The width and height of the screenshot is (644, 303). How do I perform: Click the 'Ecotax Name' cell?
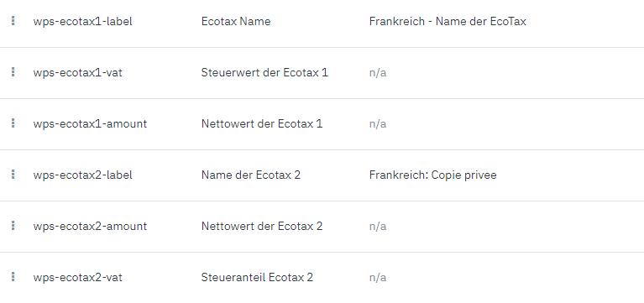tap(236, 21)
